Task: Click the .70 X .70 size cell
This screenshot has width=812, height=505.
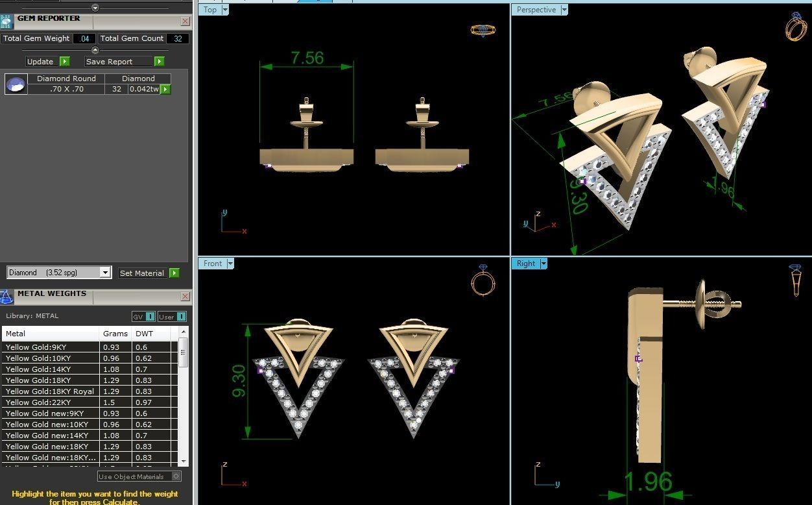Action: (x=66, y=89)
